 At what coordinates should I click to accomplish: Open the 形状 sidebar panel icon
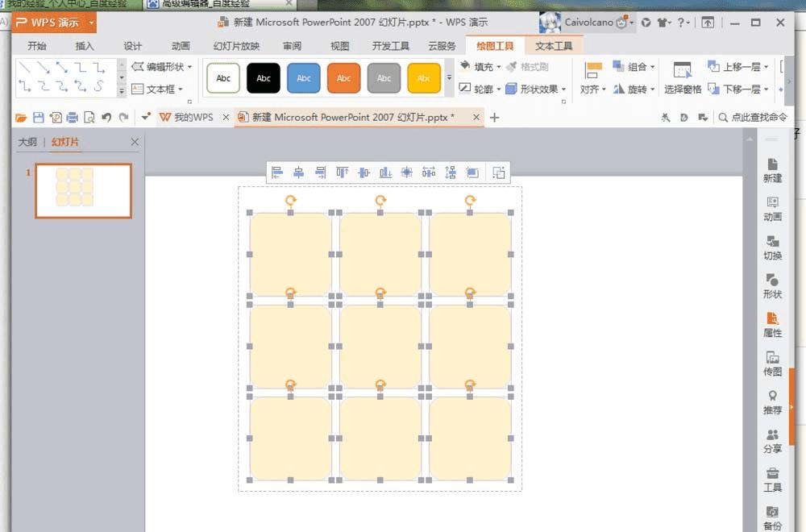(772, 286)
